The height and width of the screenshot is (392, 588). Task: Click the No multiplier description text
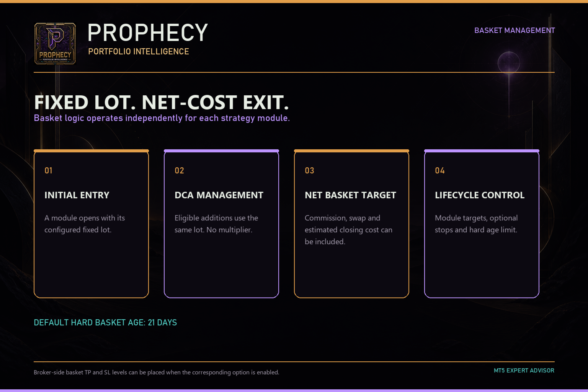(216, 224)
